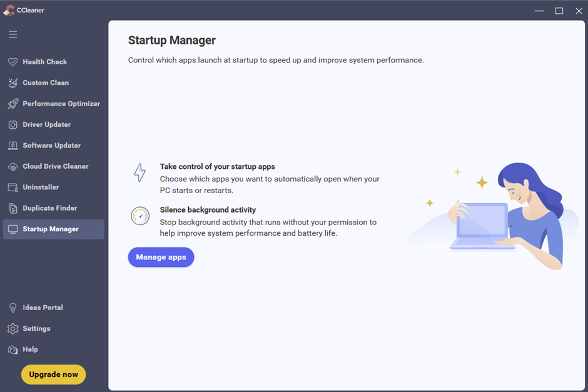Click the Settings gear icon
The width and height of the screenshot is (588, 392).
coord(13,329)
